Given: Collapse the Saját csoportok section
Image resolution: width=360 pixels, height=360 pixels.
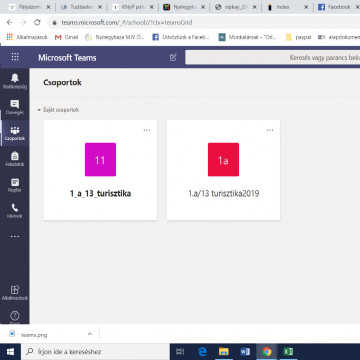Looking at the screenshot, I should [x=58, y=110].
